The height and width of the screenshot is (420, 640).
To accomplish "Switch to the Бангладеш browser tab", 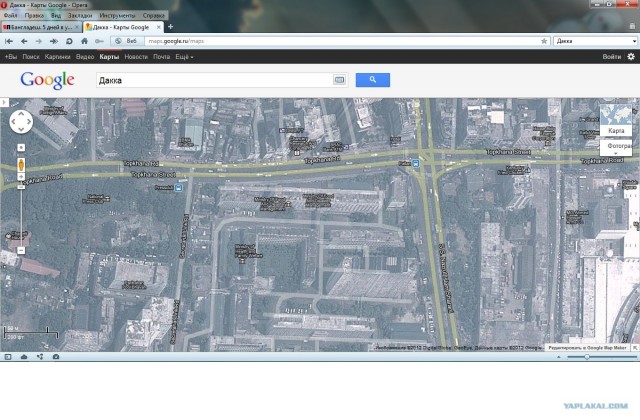I will 40,27.
